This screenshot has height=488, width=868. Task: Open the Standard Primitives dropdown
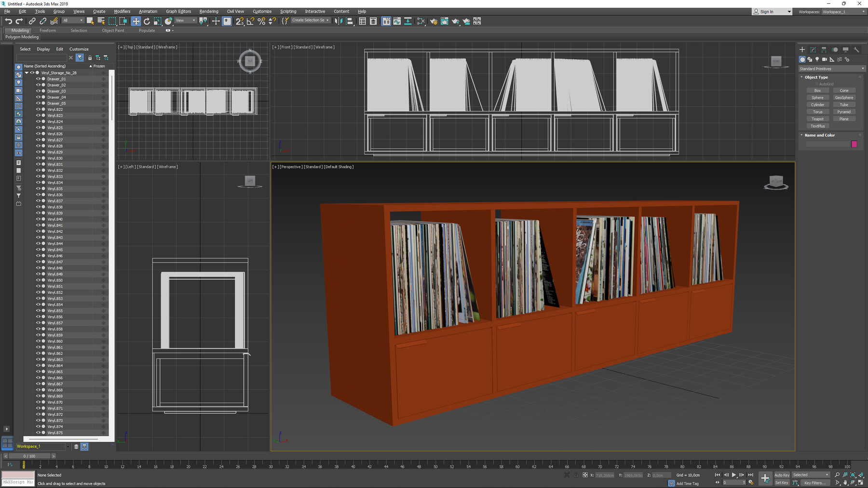pyautogui.click(x=831, y=68)
